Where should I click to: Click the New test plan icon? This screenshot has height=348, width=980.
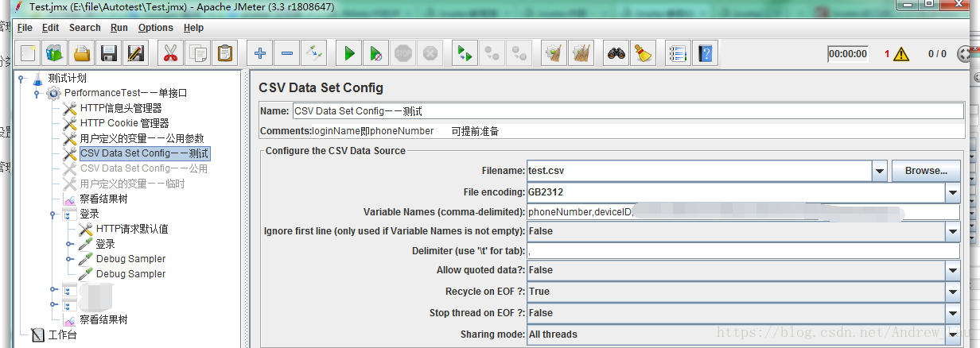coord(29,53)
